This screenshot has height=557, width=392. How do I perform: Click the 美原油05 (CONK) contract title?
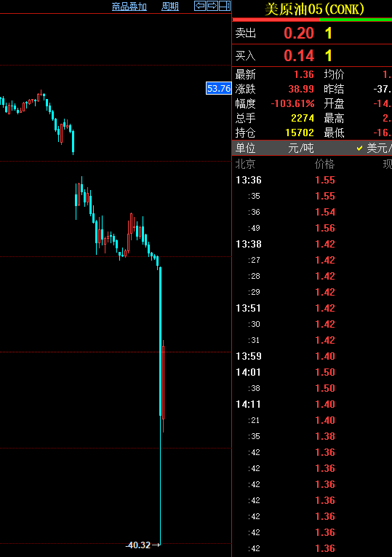(x=314, y=9)
